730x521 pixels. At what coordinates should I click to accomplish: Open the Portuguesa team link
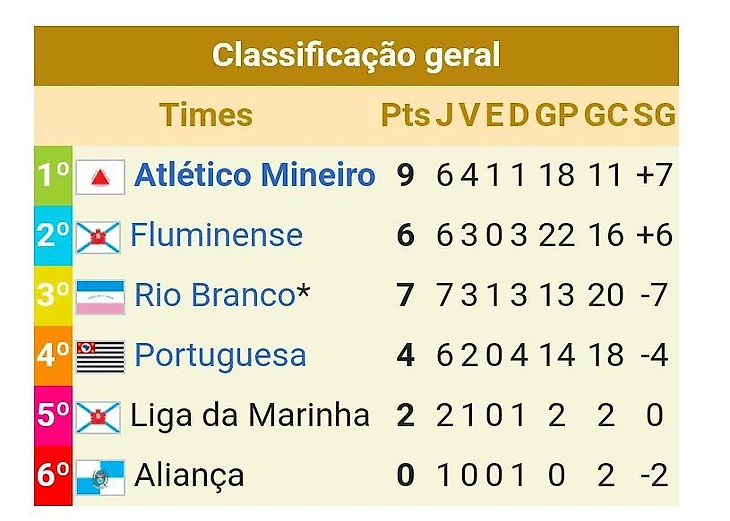220,356
